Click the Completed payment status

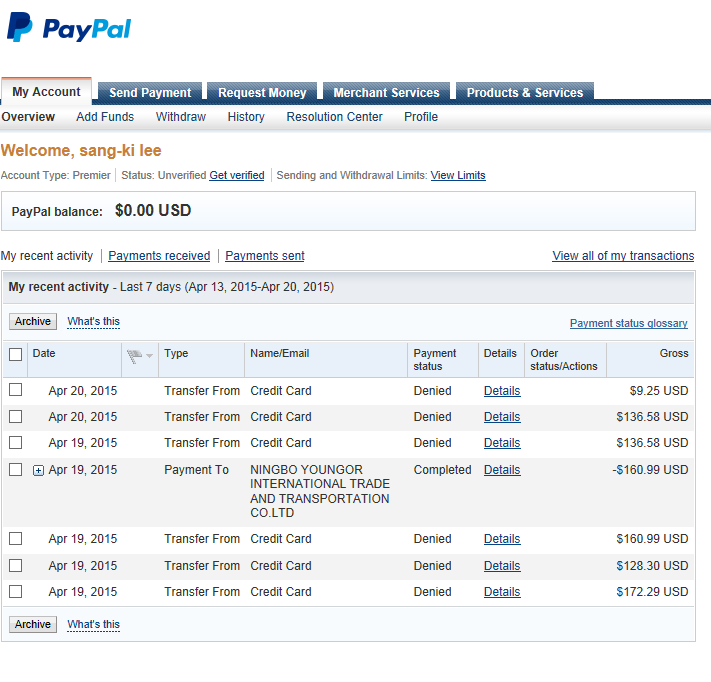click(442, 470)
